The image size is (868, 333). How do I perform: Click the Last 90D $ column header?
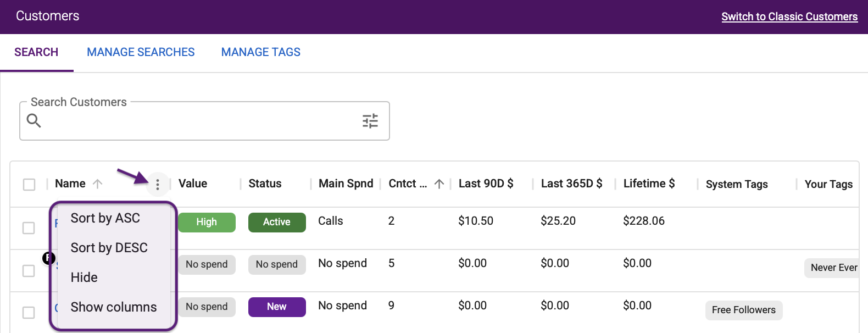[x=486, y=184]
